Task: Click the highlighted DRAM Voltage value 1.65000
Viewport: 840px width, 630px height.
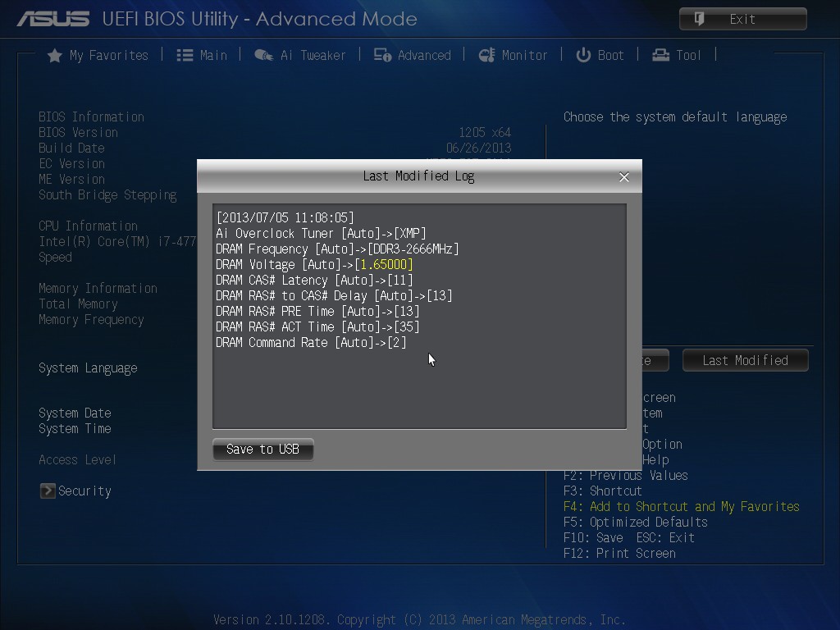Action: (384, 265)
